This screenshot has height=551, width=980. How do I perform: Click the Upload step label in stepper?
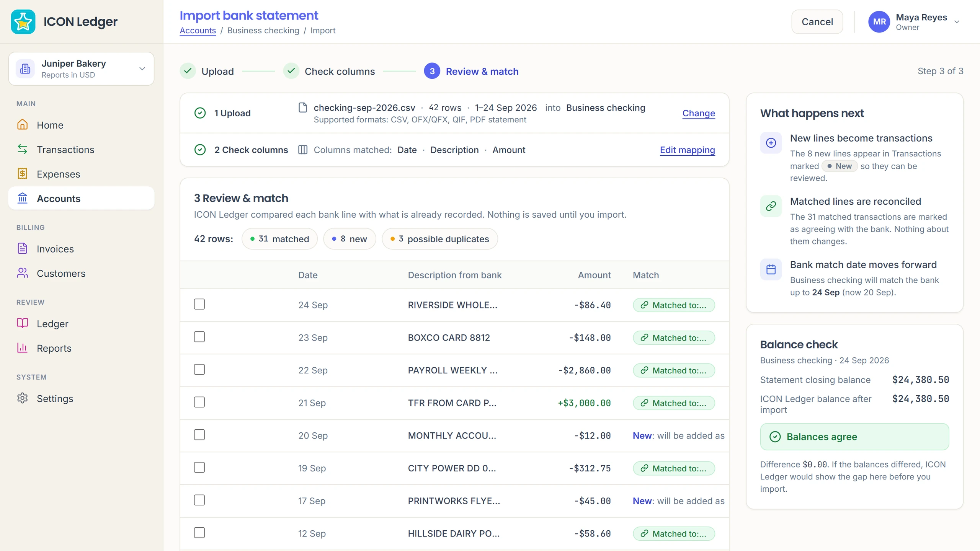[217, 72]
